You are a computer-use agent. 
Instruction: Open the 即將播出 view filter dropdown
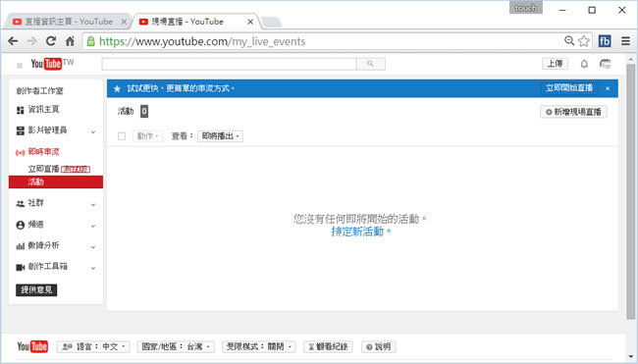tap(221, 136)
